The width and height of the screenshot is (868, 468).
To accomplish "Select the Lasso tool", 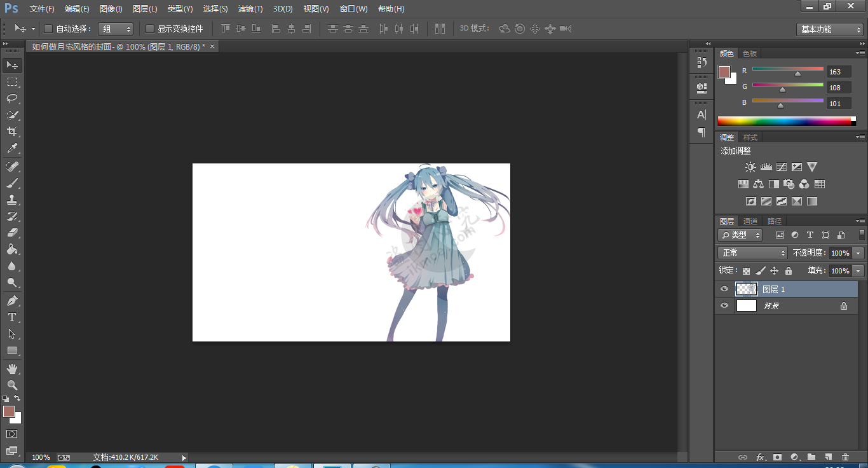I will click(x=12, y=99).
